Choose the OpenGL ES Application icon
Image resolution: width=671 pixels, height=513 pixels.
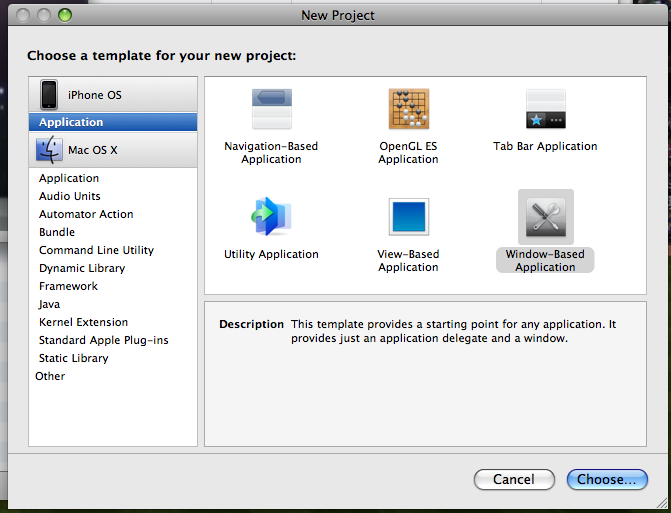click(x=408, y=109)
